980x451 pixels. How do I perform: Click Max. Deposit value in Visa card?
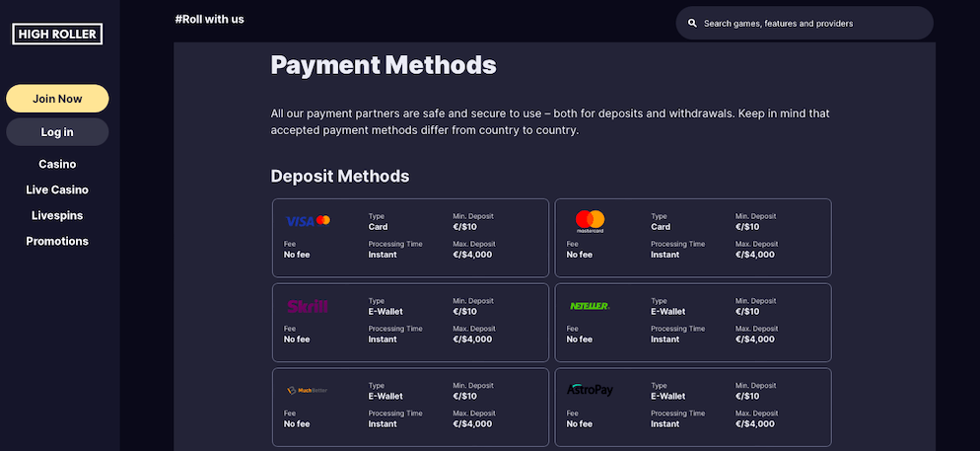(x=472, y=255)
